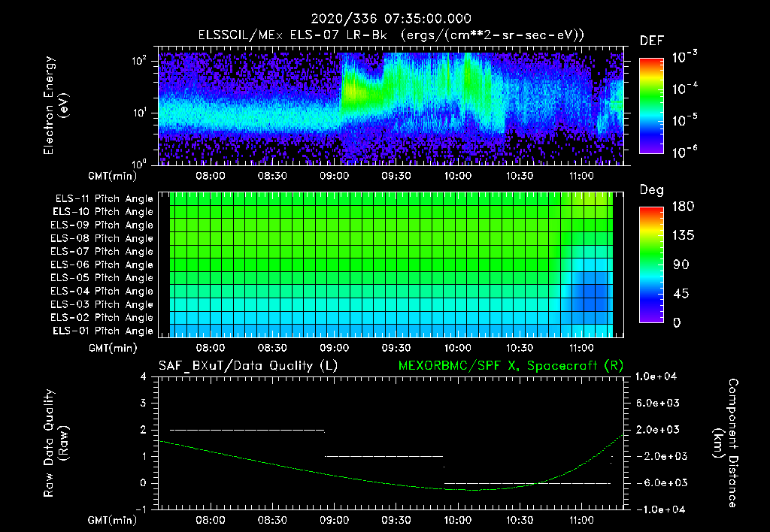This screenshot has width=770, height=532.
Task: Click the ELS-10 Pitch Angle row label
Action: click(x=102, y=212)
